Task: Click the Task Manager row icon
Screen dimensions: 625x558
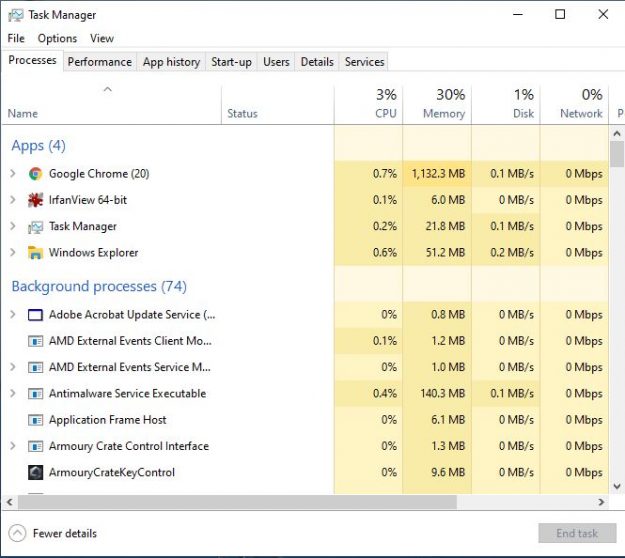Action: point(35,227)
